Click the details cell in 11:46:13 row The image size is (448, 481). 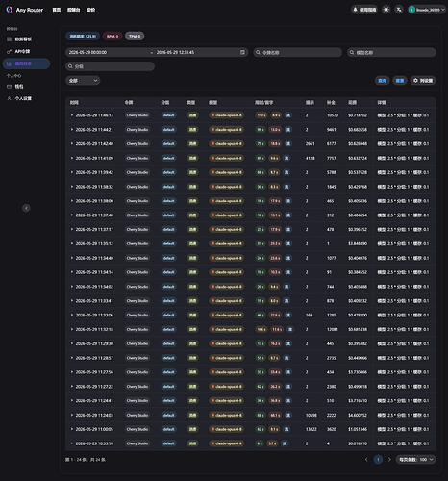pos(403,115)
